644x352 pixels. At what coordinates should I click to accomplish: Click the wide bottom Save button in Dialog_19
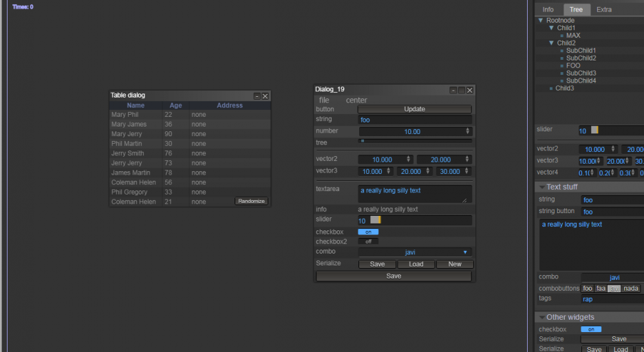[x=394, y=276]
